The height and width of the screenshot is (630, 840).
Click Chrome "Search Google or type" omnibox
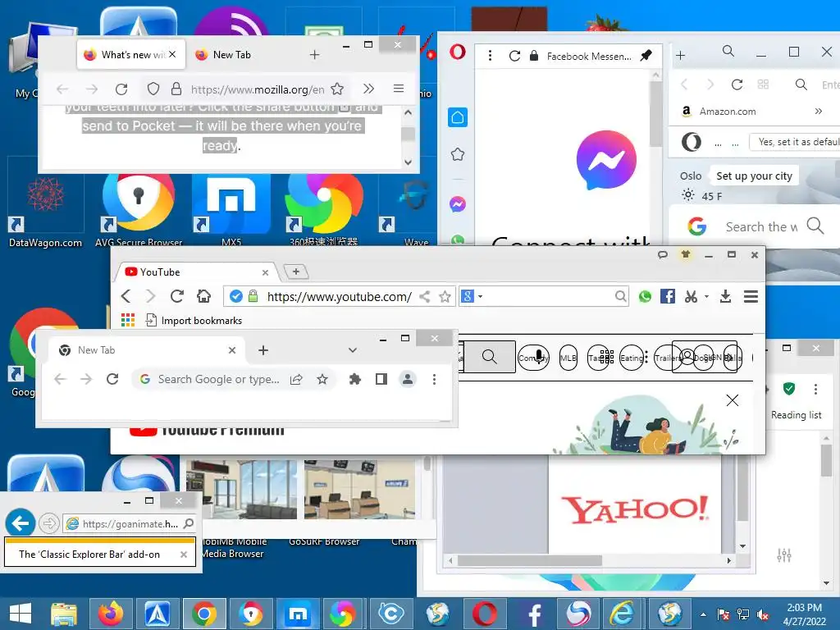[218, 379]
